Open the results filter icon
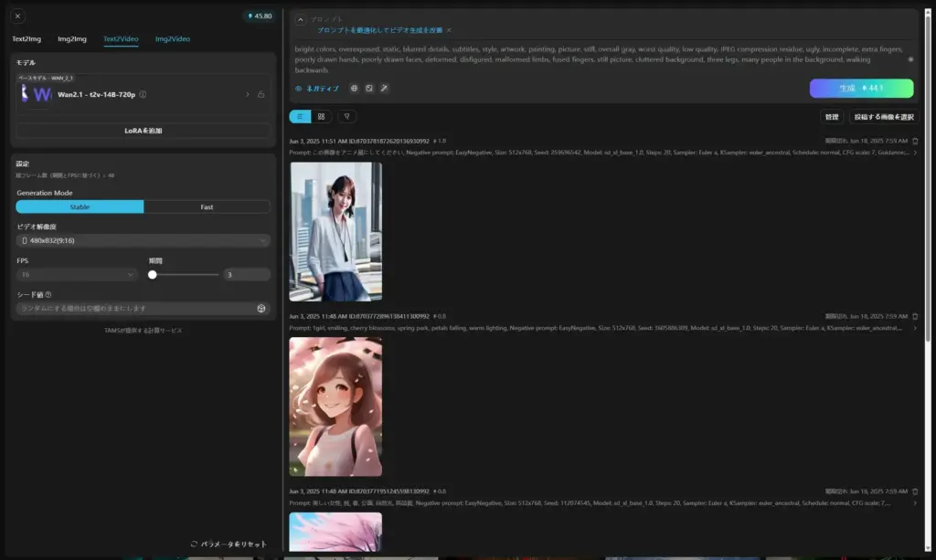The height and width of the screenshot is (560, 936). 346,117
